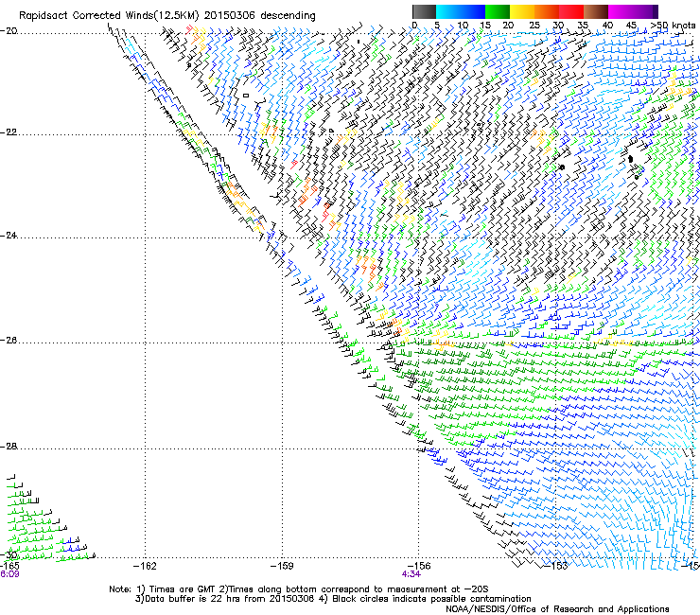Click the red 30-35 knots color band
Image resolution: width=700 pixels, height=615 pixels.
(x=571, y=11)
